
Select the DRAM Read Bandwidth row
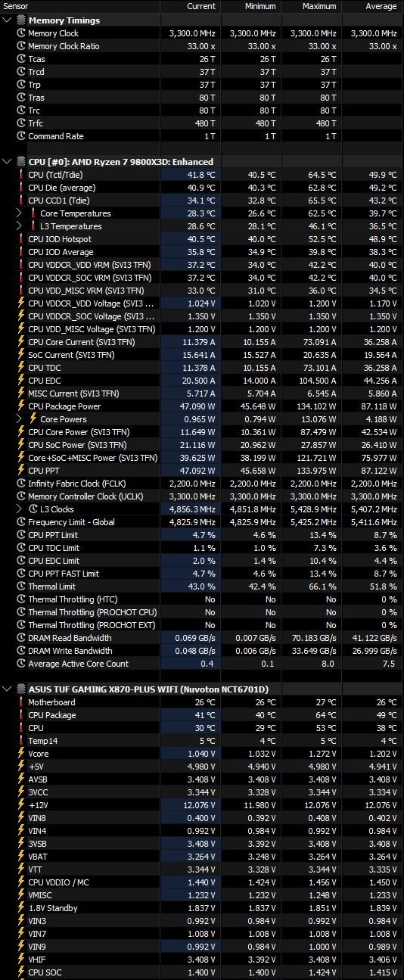click(x=202, y=637)
